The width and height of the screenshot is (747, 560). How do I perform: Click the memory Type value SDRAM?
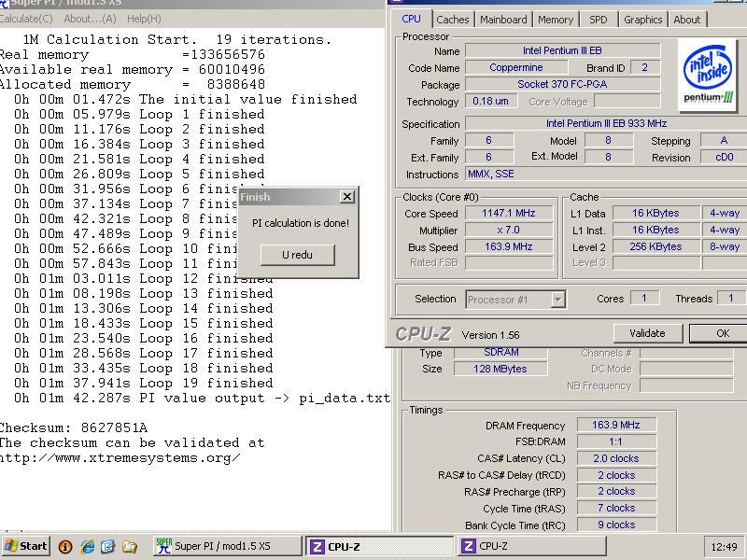point(500,353)
